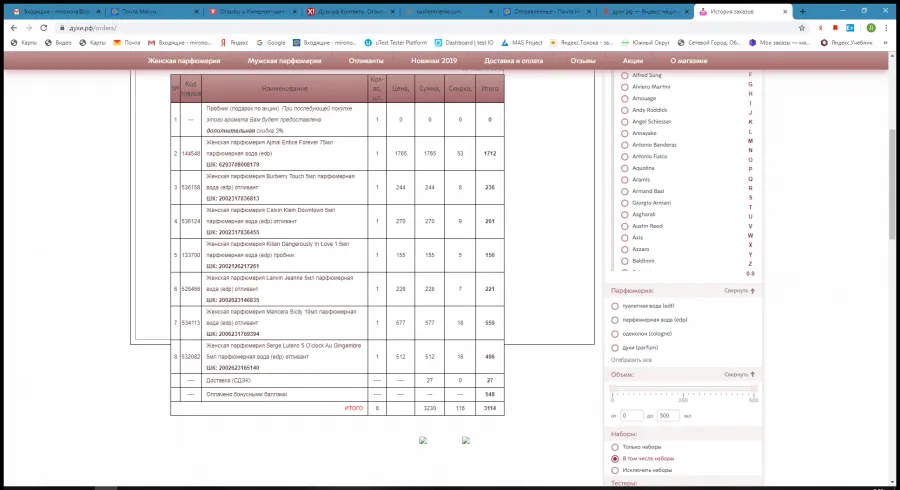Select туалетная вода (edt) option

pyautogui.click(x=615, y=306)
